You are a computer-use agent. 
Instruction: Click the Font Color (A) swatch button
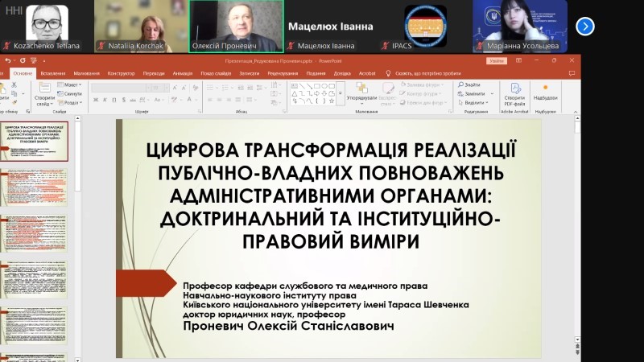click(189, 100)
